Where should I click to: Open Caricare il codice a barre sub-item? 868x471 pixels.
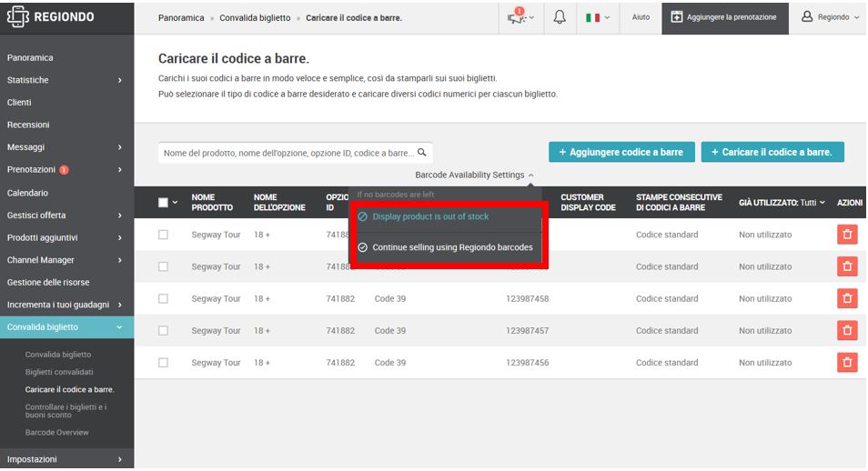coord(70,390)
